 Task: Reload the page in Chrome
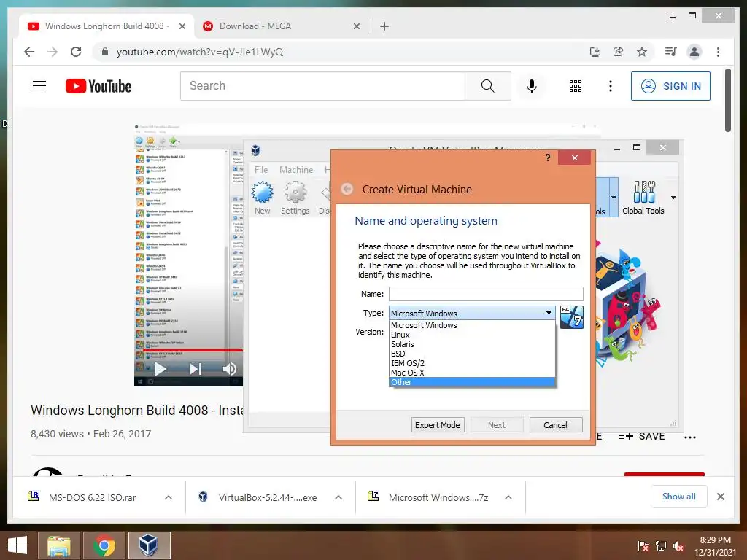pyautogui.click(x=76, y=52)
